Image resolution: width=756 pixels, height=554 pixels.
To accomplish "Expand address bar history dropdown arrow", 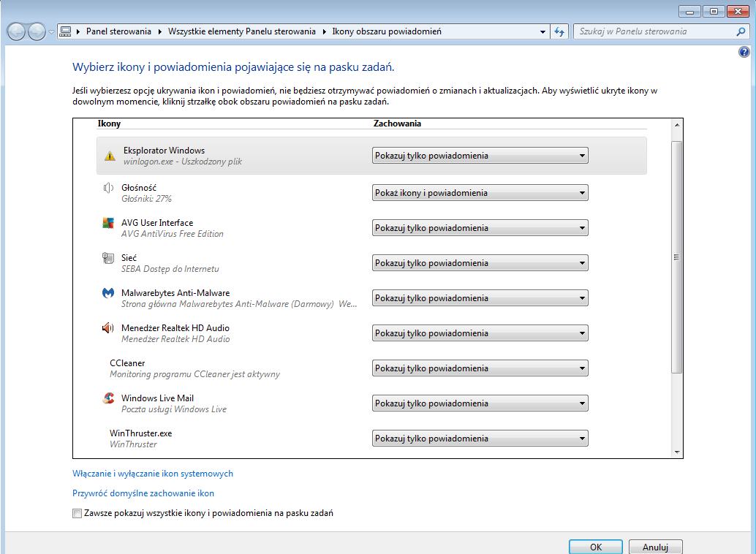I will pos(543,32).
